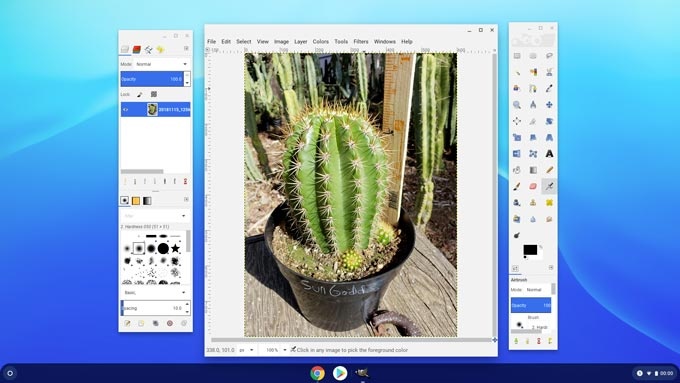Viewport: 680px width, 383px height.
Task: Select the Crop tool
Action: tap(533, 121)
